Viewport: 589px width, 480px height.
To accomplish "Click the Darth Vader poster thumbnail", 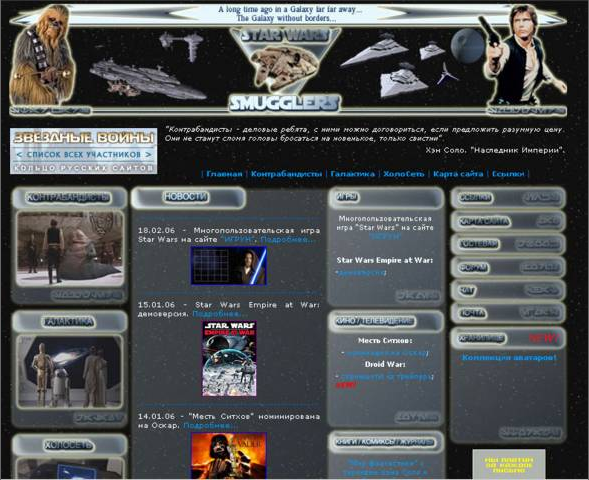I will pyautogui.click(x=229, y=456).
